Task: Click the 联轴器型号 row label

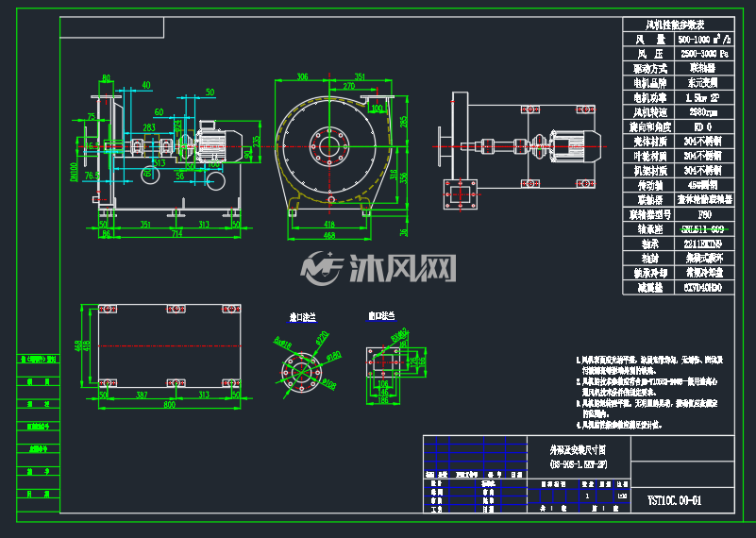Action: 649,214
